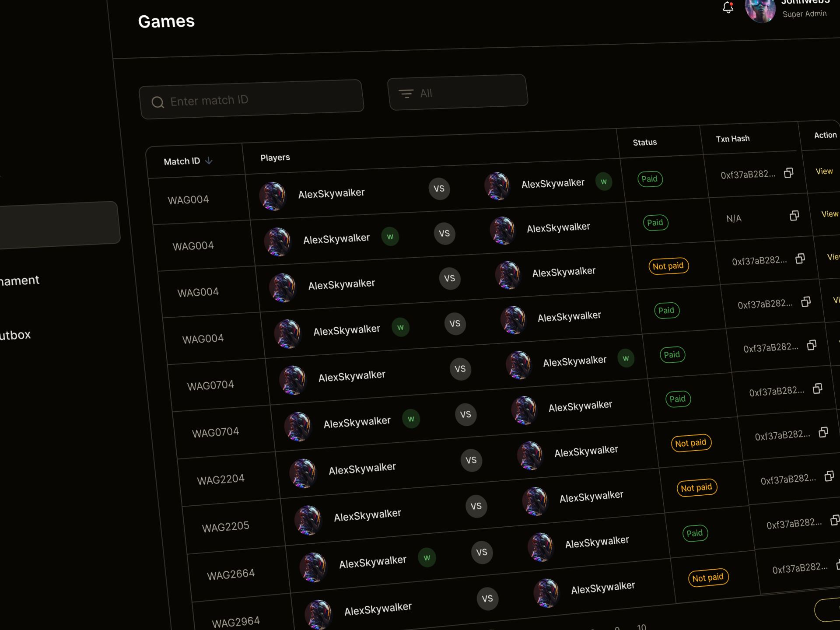
Task: Click the Status column header
Action: 645,142
